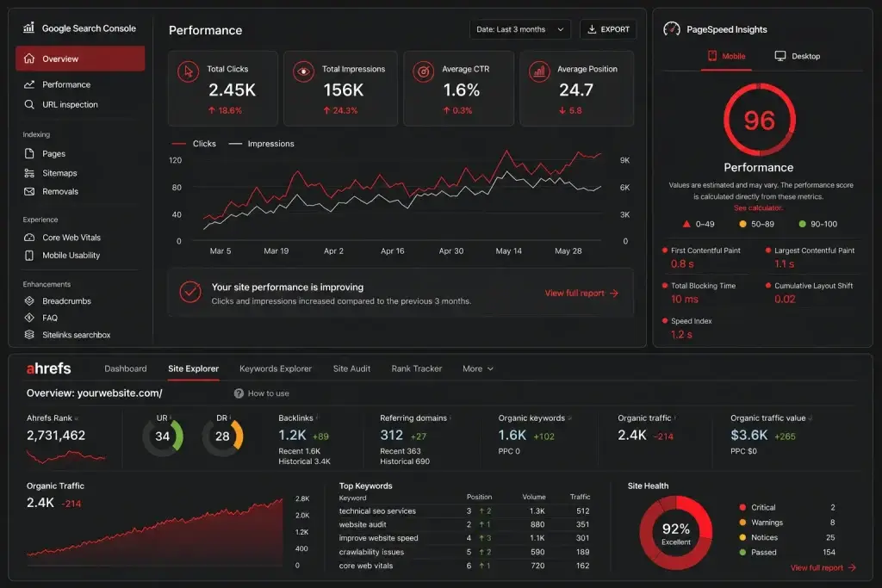Click the Ahrefs Rank value 2,731,462
This screenshot has width=882, height=588.
point(56,435)
